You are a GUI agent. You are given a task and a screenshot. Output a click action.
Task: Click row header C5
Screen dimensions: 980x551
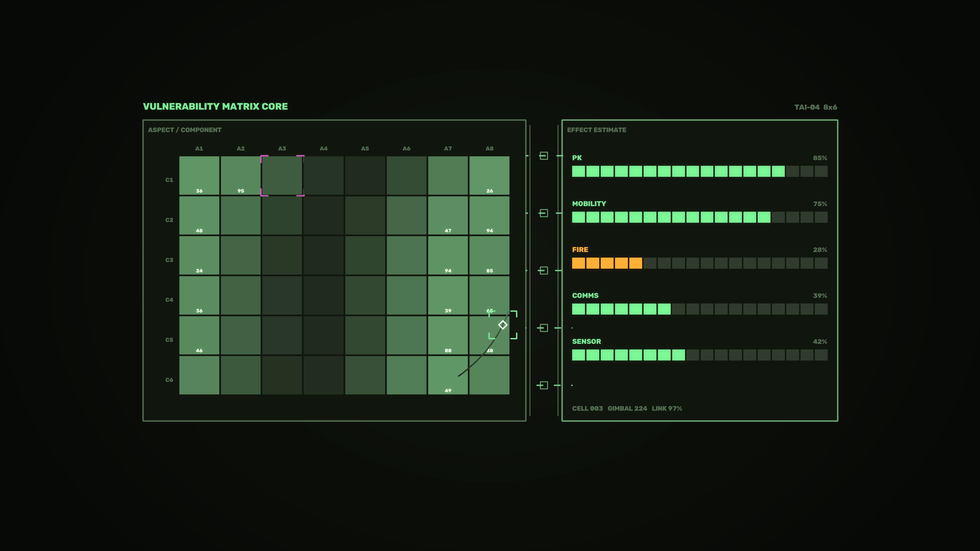tap(169, 340)
